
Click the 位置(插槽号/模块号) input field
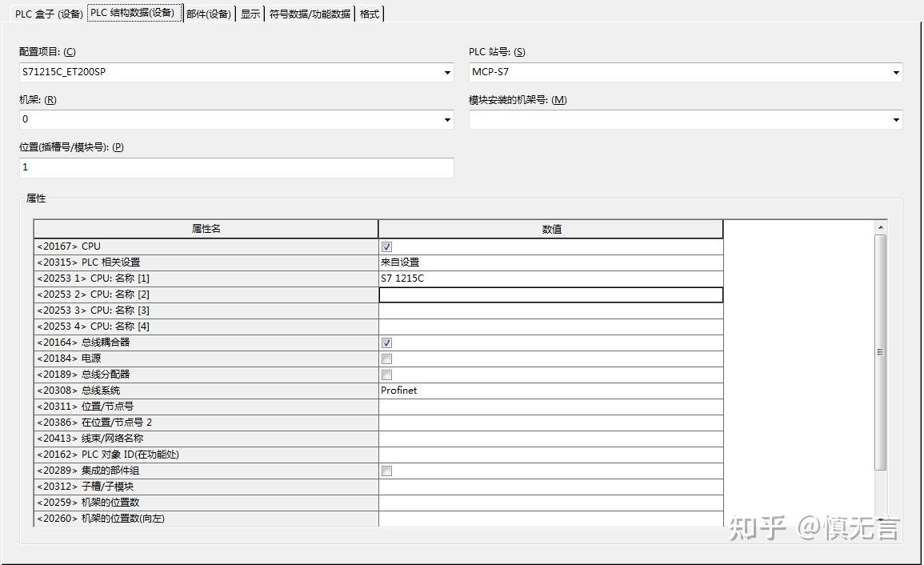[x=236, y=167]
